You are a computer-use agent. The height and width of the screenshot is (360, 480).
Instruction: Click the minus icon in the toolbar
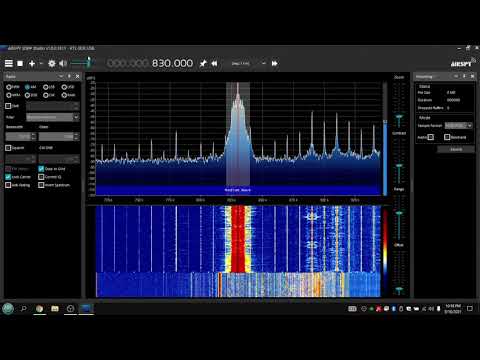click(41, 63)
